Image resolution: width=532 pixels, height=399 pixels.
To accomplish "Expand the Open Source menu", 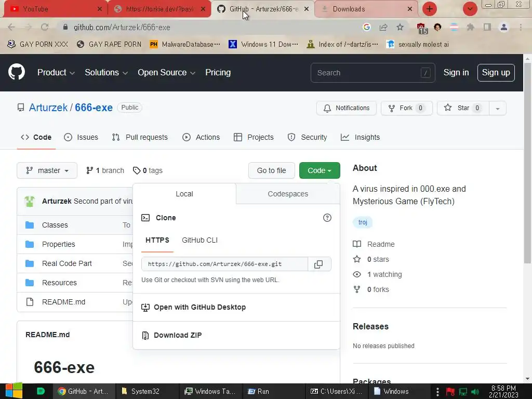I will 166,73.
